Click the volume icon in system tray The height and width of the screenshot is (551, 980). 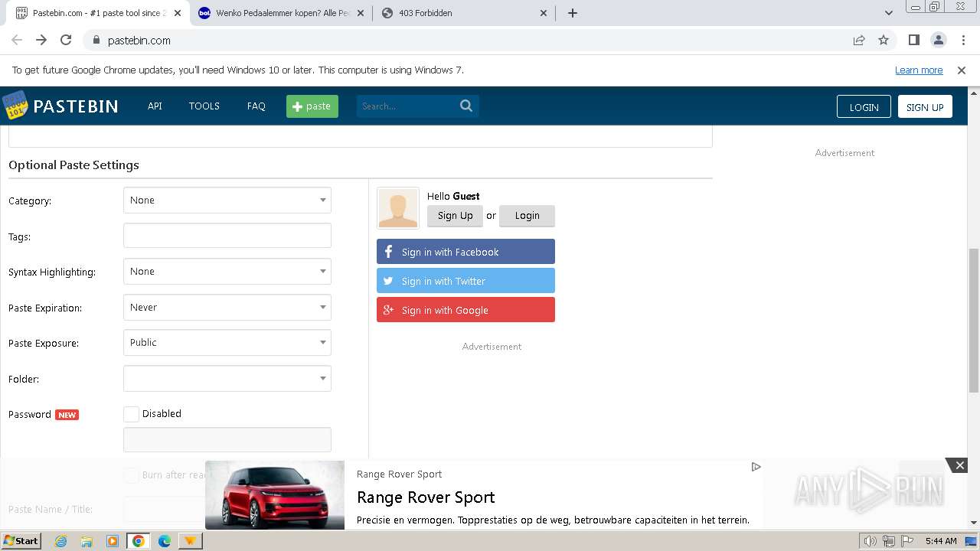pos(870,541)
